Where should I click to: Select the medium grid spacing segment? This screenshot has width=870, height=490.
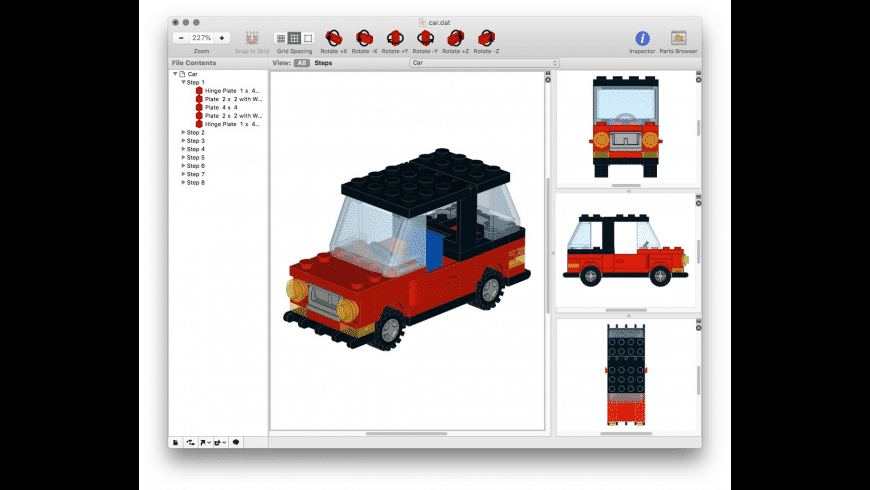pos(294,38)
